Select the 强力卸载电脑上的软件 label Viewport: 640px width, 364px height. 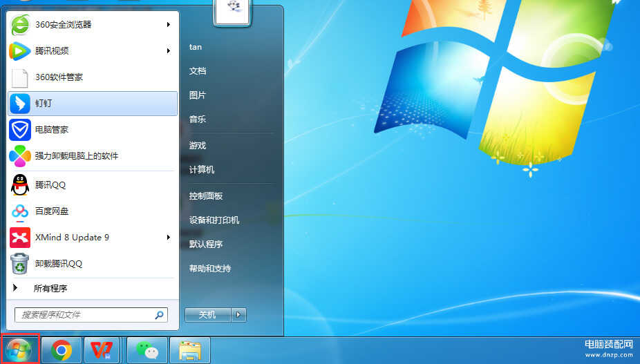[76, 156]
